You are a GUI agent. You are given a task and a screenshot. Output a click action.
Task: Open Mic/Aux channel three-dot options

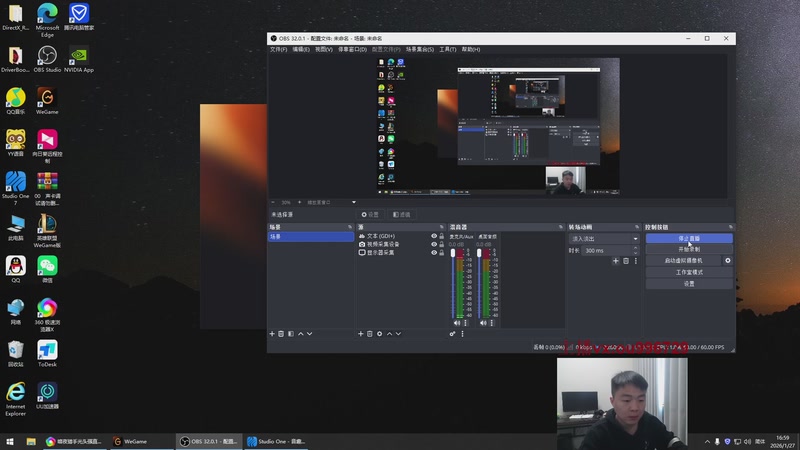pos(465,323)
